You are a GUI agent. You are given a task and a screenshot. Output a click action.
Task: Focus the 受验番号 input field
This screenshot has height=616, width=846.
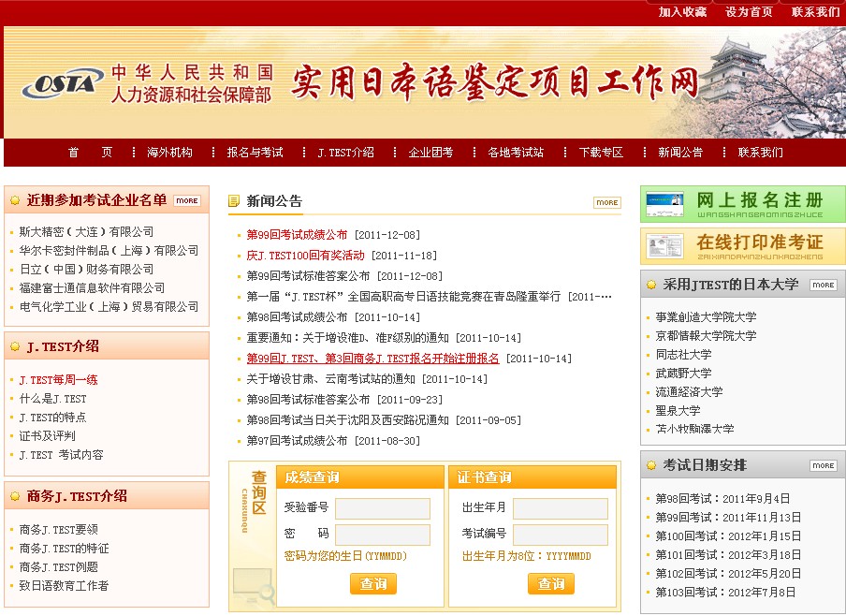[x=382, y=508]
